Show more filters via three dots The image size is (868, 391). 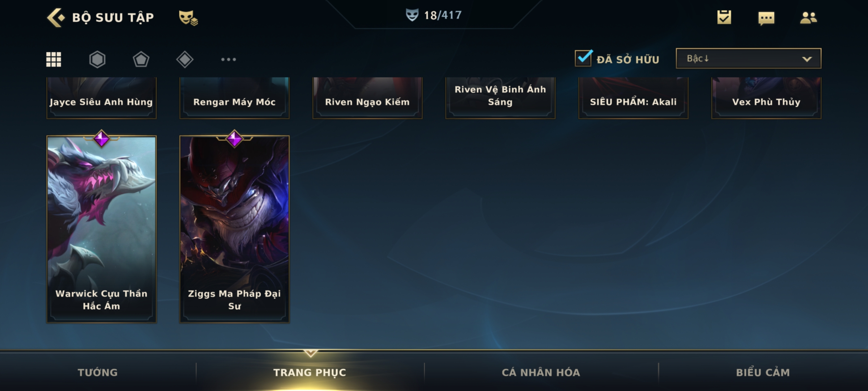pos(229,59)
